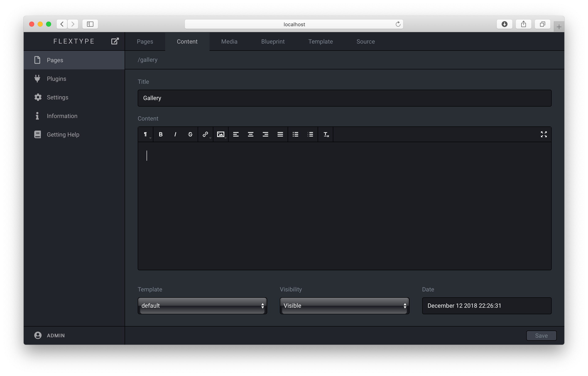Apply strikethrough formatting
The width and height of the screenshot is (588, 376).
click(x=190, y=134)
